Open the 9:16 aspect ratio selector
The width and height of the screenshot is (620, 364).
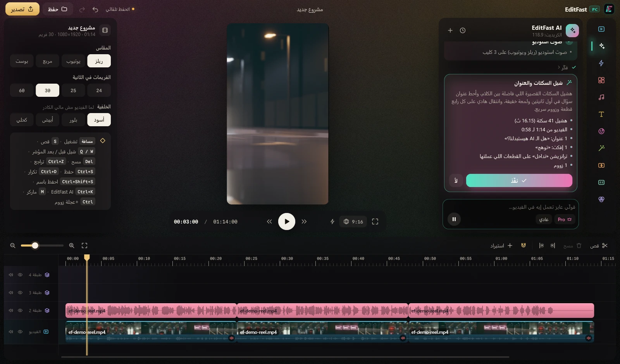(x=353, y=221)
